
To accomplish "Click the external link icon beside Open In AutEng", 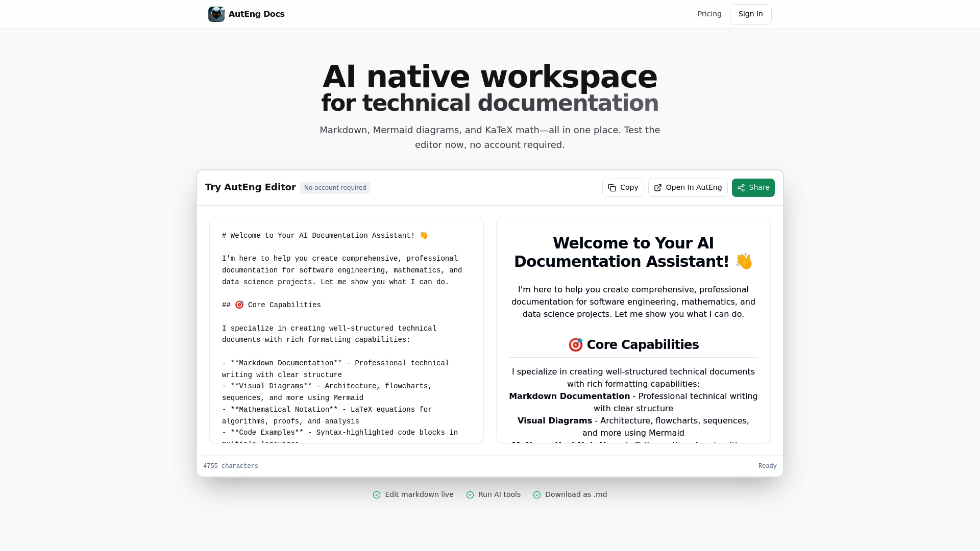I will (658, 188).
